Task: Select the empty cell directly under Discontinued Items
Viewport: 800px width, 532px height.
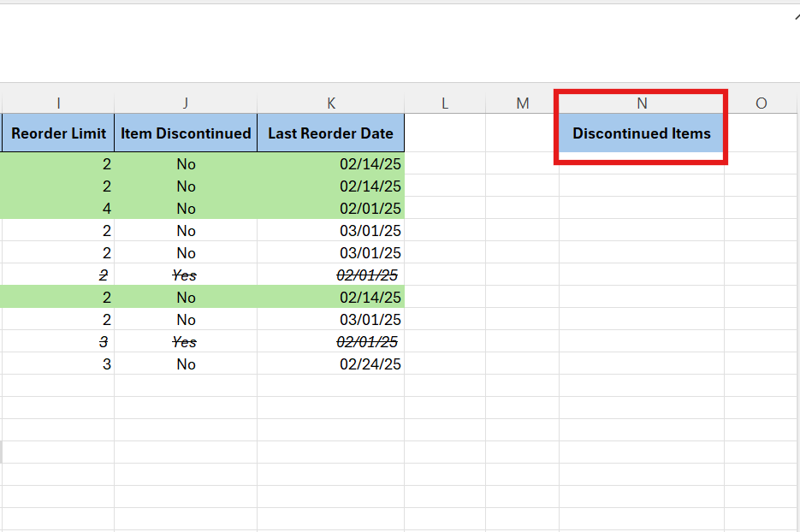Action: [x=642, y=163]
